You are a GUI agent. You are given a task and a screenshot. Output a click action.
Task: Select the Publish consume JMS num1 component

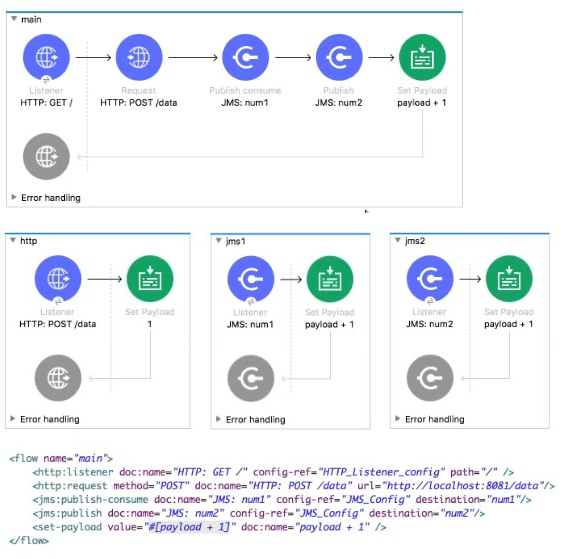[245, 57]
